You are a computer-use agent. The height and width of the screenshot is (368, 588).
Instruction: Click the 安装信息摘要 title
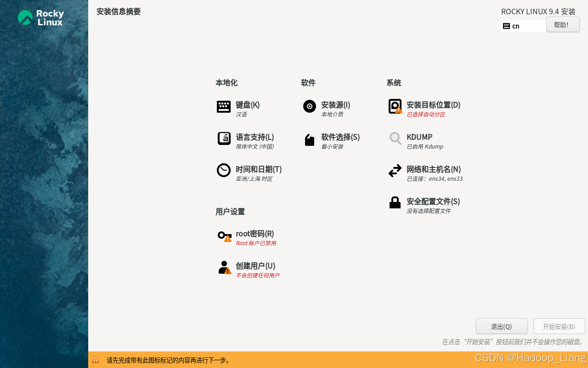tap(119, 11)
